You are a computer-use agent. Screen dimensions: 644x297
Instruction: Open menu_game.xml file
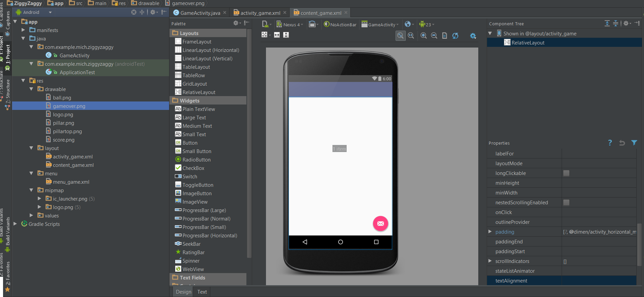point(68,182)
